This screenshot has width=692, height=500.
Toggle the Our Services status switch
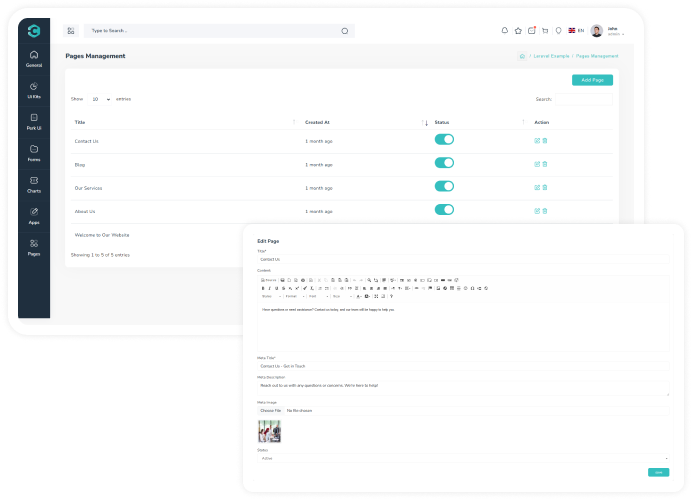coord(444,186)
